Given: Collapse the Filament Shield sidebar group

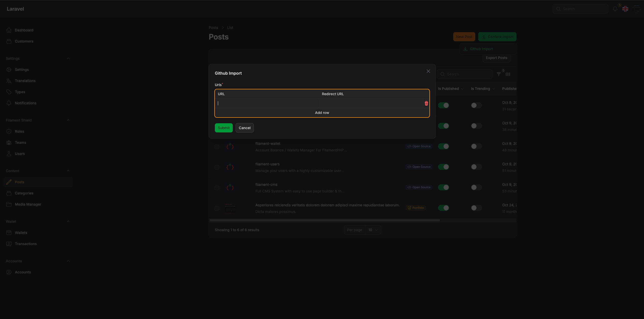Looking at the screenshot, I should 68,120.
